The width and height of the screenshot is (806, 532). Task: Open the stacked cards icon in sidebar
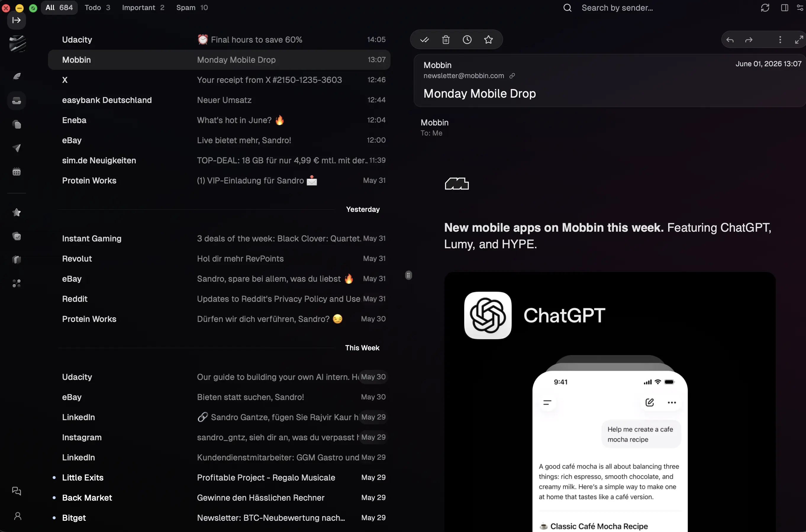coord(17,259)
